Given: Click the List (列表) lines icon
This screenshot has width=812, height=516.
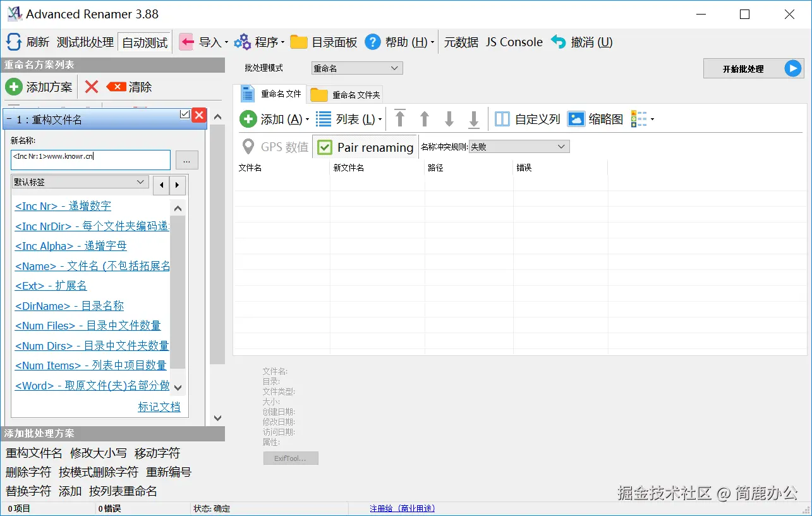Looking at the screenshot, I should 324,119.
